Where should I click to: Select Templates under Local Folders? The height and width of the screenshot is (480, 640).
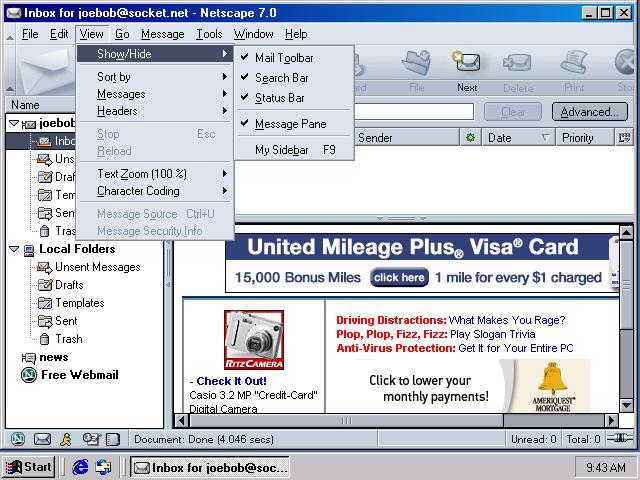point(80,303)
